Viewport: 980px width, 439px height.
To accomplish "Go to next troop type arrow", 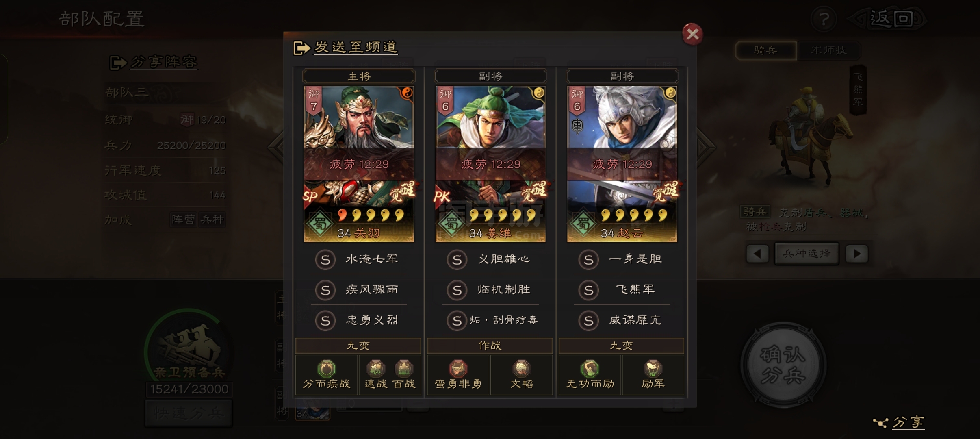I will [x=857, y=254].
